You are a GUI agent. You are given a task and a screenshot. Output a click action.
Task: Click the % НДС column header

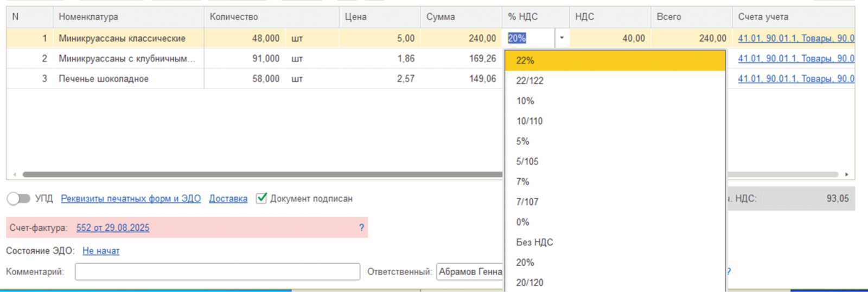(535, 17)
